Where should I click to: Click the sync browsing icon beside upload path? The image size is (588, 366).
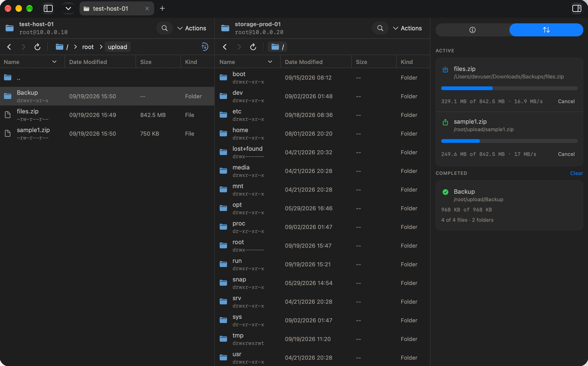point(205,47)
